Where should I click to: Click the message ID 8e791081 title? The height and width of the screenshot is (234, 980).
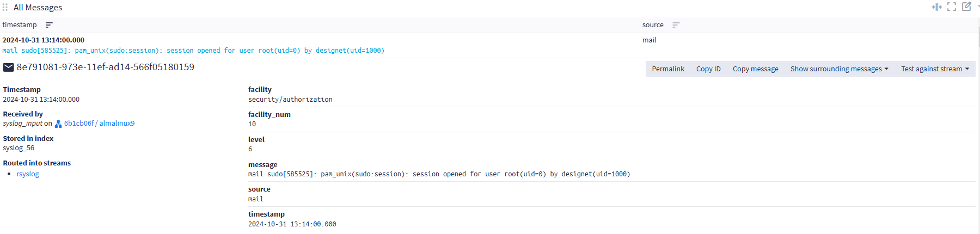pos(105,67)
